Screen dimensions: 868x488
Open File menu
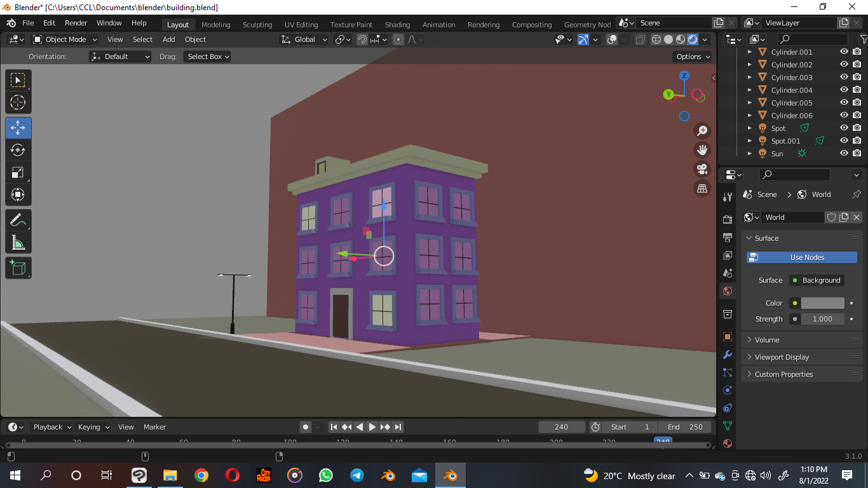pos(28,23)
